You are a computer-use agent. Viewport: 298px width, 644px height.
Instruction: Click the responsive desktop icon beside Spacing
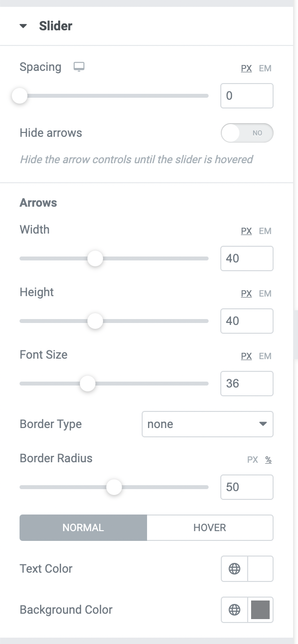point(79,67)
